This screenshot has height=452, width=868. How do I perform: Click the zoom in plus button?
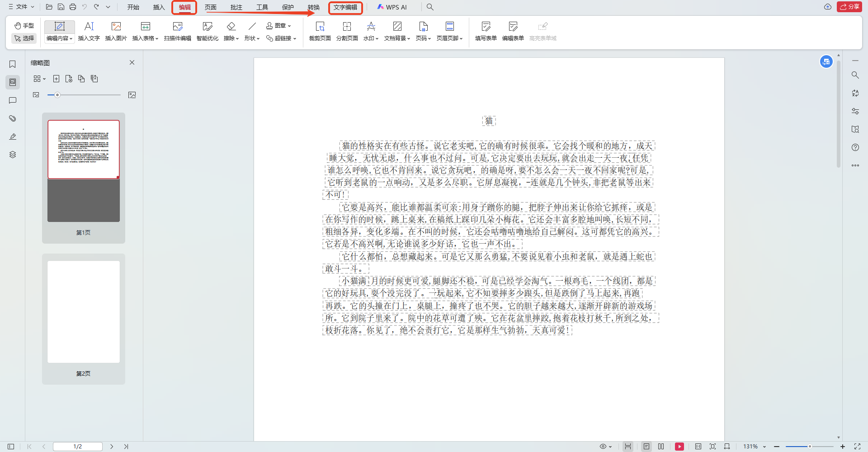[843, 447]
